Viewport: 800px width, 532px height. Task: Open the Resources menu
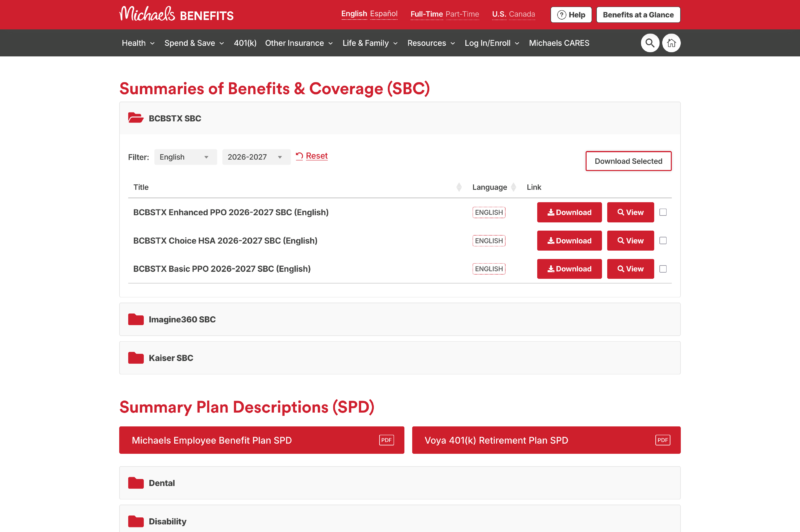(431, 43)
